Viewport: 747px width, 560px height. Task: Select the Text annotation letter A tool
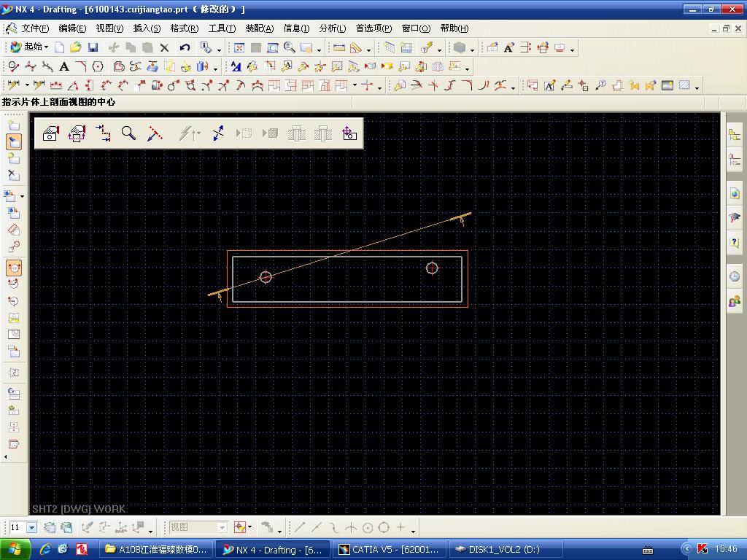click(x=64, y=66)
